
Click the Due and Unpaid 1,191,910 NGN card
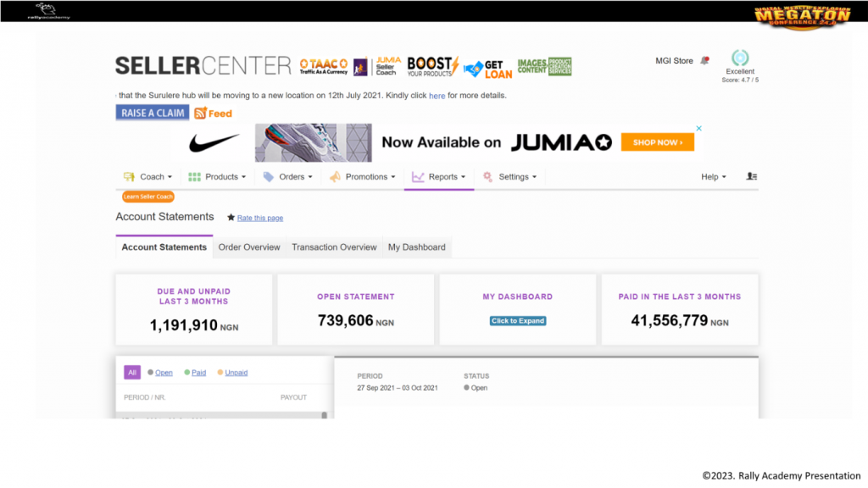[x=194, y=310]
